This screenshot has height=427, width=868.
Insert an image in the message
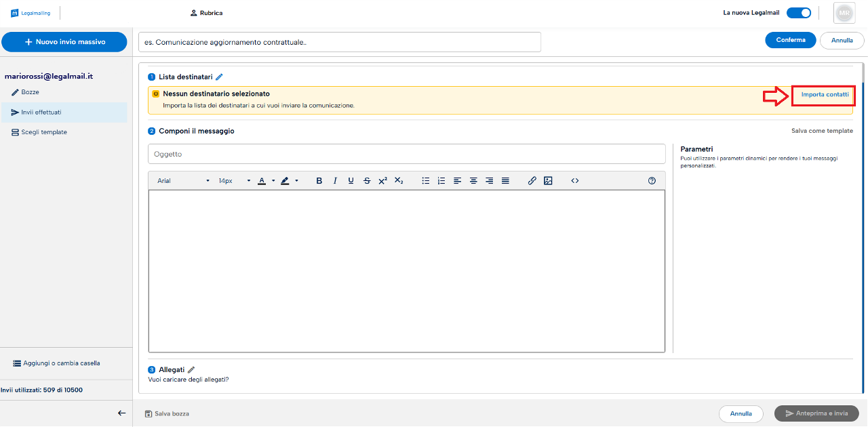548,181
